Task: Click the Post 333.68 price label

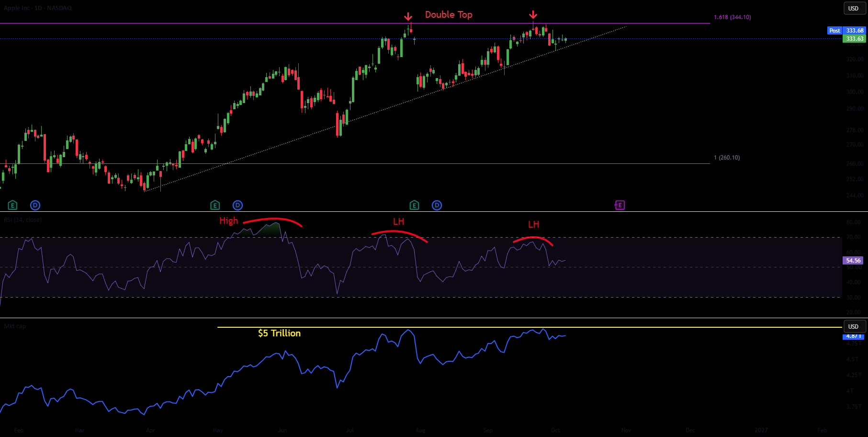Action: point(847,30)
